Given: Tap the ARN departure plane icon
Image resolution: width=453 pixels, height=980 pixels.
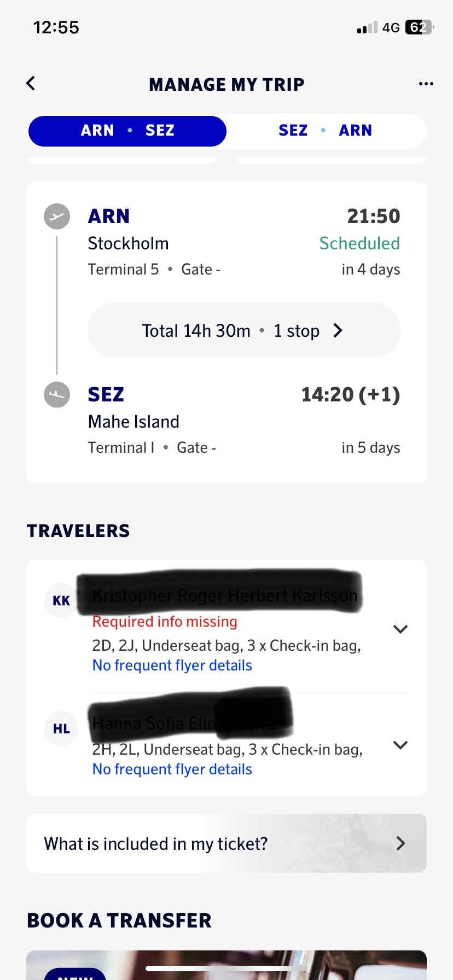Looking at the screenshot, I should click(57, 217).
